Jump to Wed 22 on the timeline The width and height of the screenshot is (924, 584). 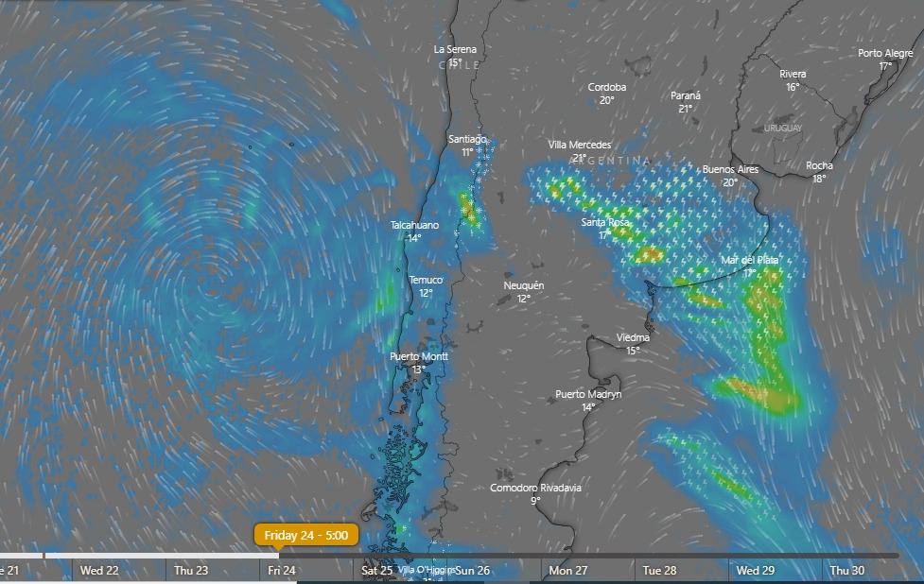(99, 571)
